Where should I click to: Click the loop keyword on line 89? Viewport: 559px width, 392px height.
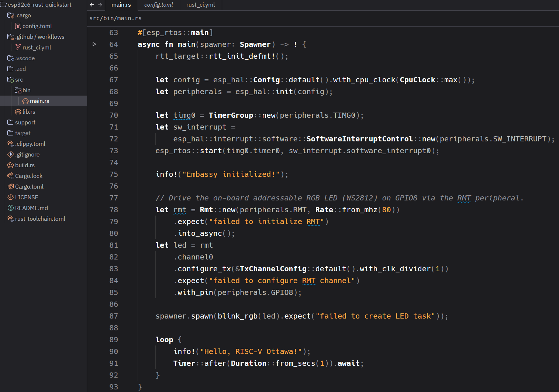(x=164, y=340)
